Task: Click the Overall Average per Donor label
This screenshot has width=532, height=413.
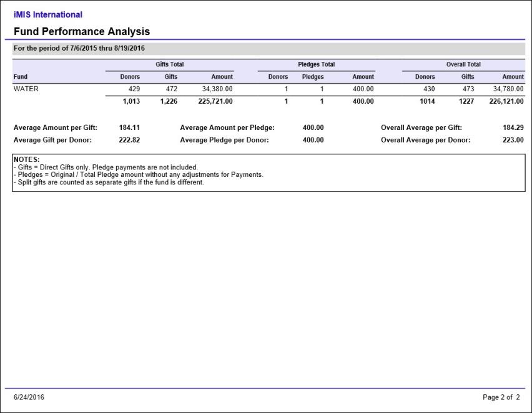Action: click(x=425, y=140)
